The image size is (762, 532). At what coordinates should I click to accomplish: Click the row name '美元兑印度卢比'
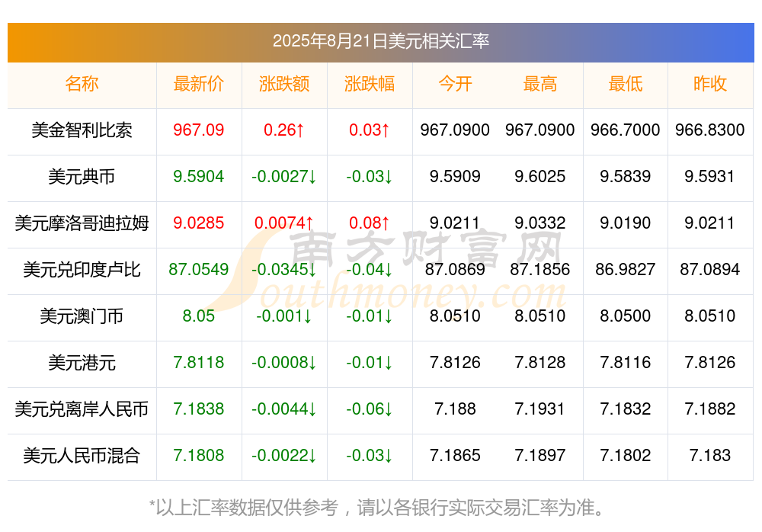(x=82, y=270)
